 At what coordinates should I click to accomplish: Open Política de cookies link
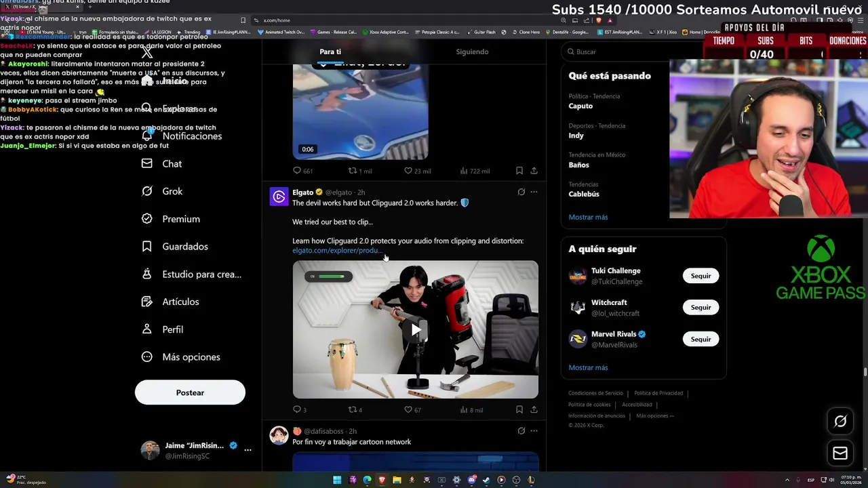point(589,405)
